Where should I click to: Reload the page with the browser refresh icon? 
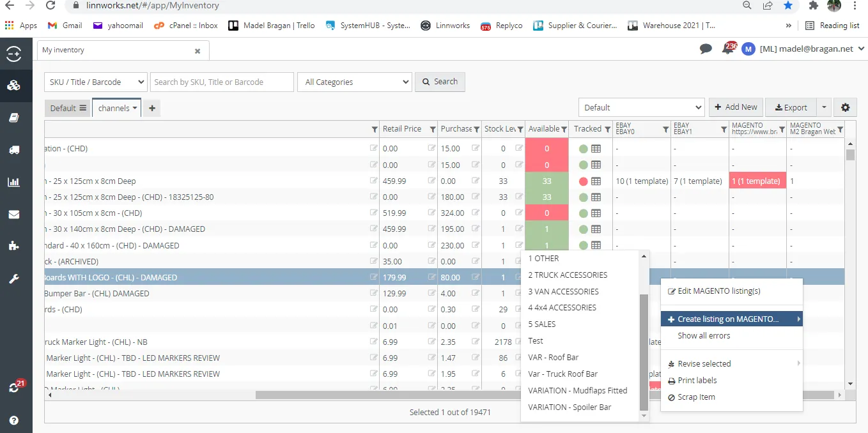click(x=50, y=6)
